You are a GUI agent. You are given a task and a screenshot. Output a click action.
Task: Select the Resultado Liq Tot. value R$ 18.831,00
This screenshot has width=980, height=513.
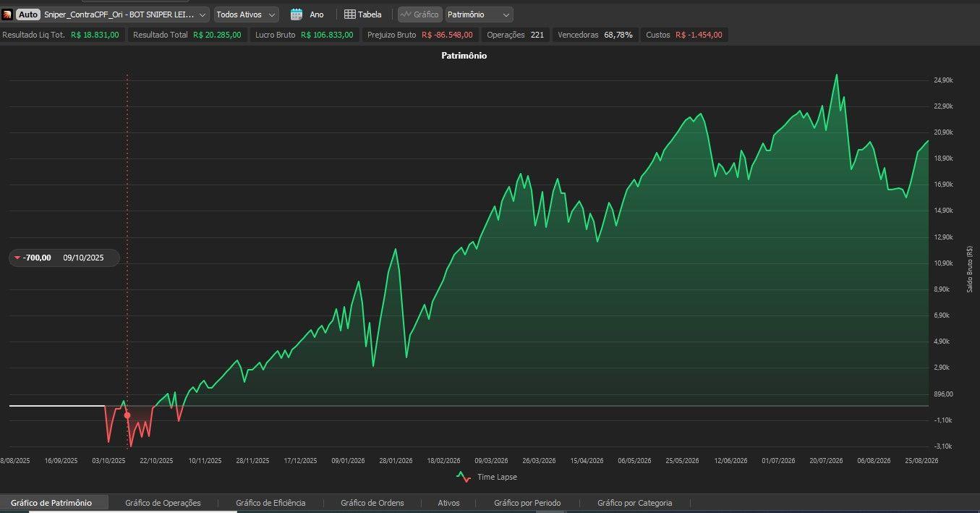95,35
